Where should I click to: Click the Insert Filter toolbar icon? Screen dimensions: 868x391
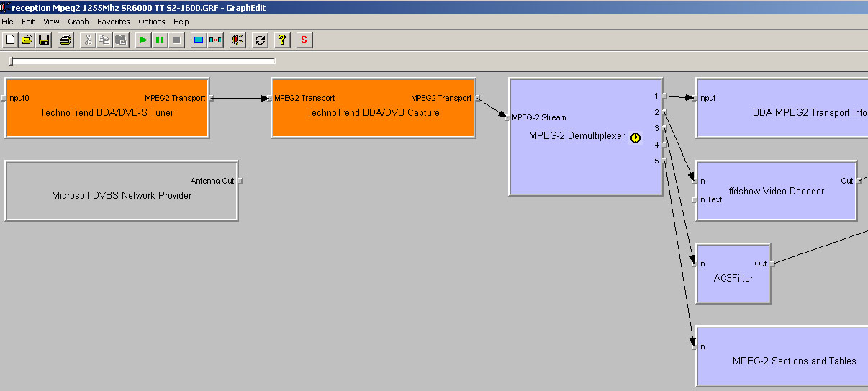click(x=199, y=40)
